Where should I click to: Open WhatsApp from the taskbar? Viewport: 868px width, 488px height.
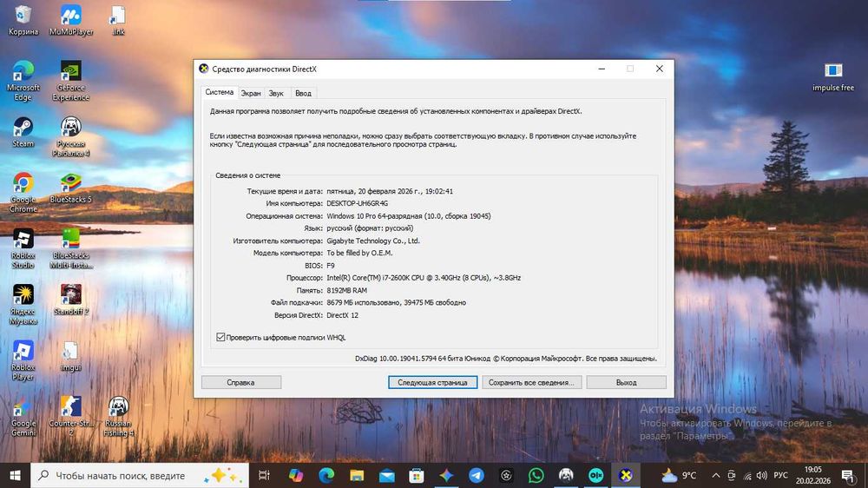click(x=536, y=475)
